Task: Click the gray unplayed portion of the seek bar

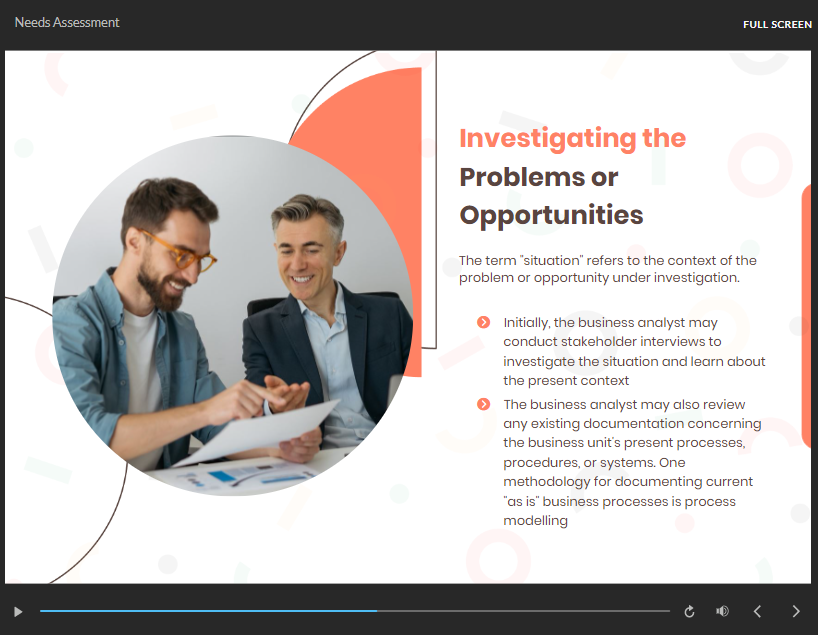Action: pyautogui.click(x=520, y=611)
